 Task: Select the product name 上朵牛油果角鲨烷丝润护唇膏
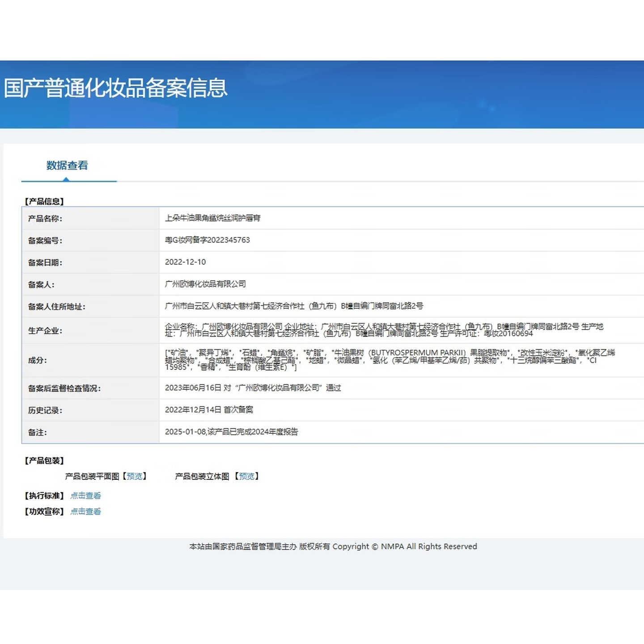pyautogui.click(x=212, y=218)
